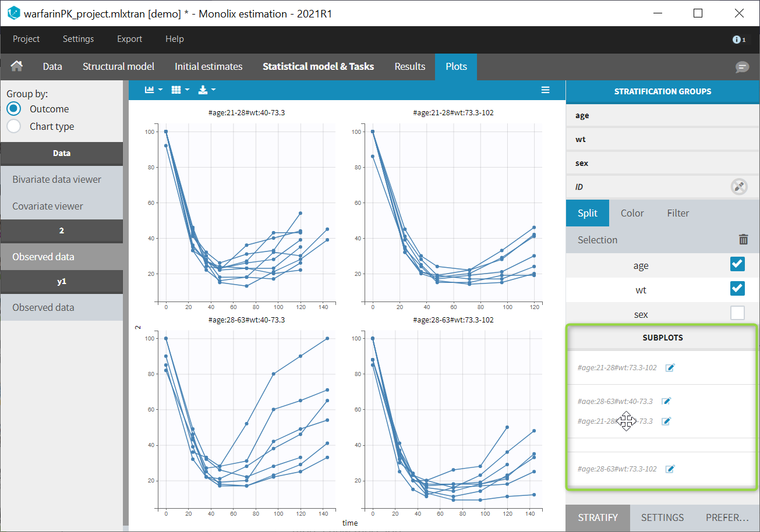
Task: Open the chart type dropdown
Action: point(154,90)
